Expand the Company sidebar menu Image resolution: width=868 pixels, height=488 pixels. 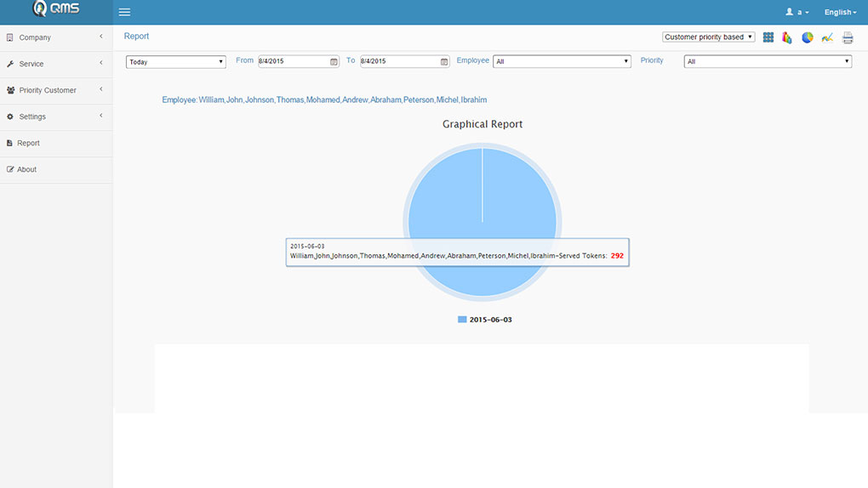(x=55, y=37)
